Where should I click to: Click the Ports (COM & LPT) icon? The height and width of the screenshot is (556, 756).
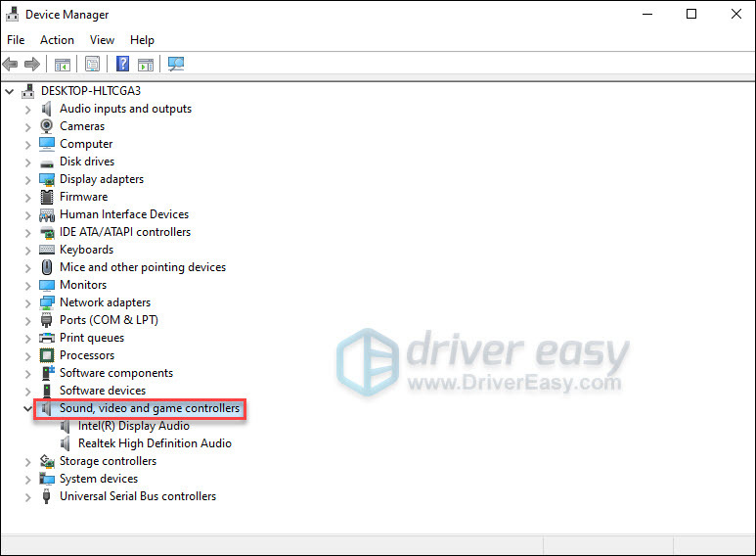(x=47, y=320)
